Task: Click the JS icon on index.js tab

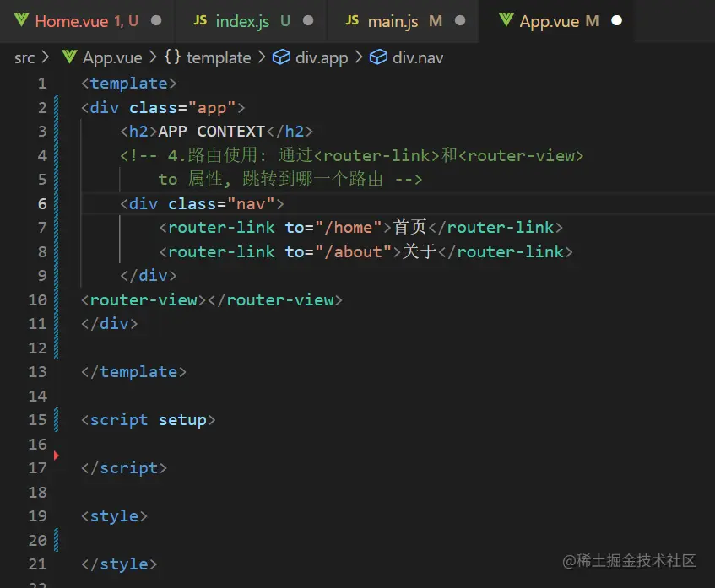Action: tap(200, 20)
